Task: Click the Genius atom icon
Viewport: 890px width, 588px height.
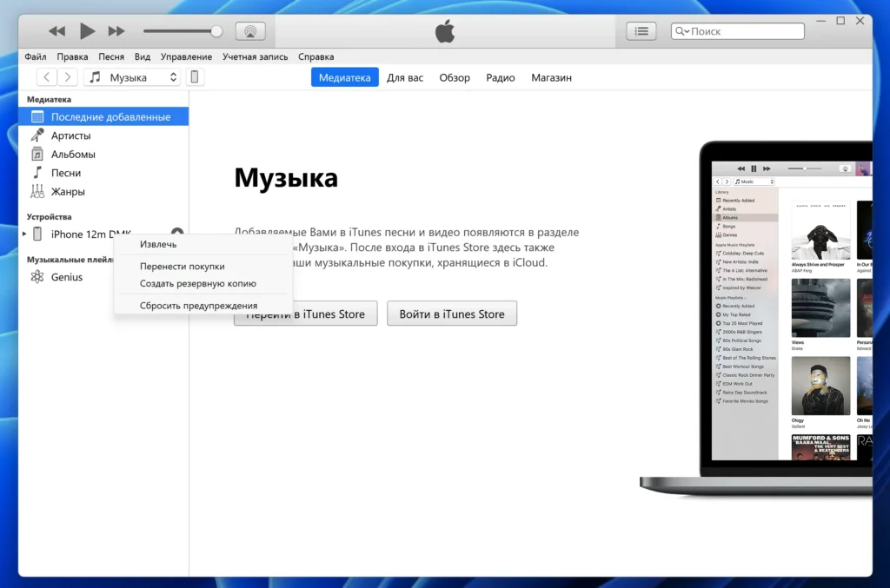Action: pyautogui.click(x=37, y=277)
